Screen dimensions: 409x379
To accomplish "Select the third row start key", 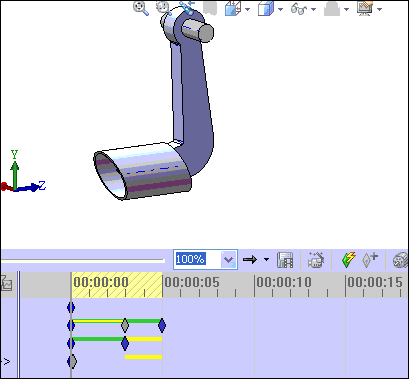I will click(71, 343).
